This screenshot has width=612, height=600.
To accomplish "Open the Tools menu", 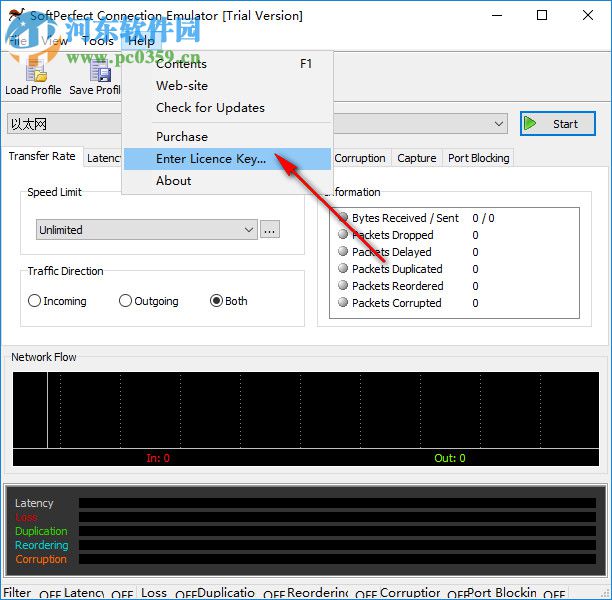I will coord(98,41).
